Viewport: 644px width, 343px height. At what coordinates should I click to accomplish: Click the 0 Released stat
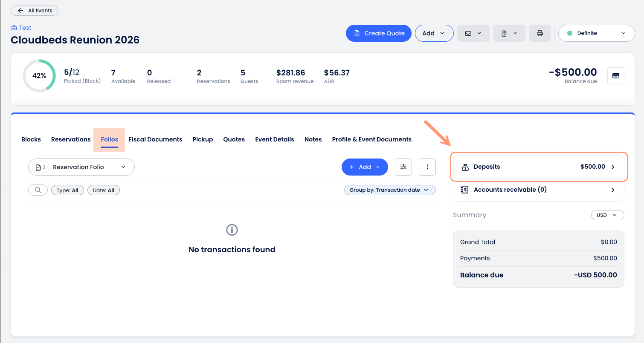point(159,76)
